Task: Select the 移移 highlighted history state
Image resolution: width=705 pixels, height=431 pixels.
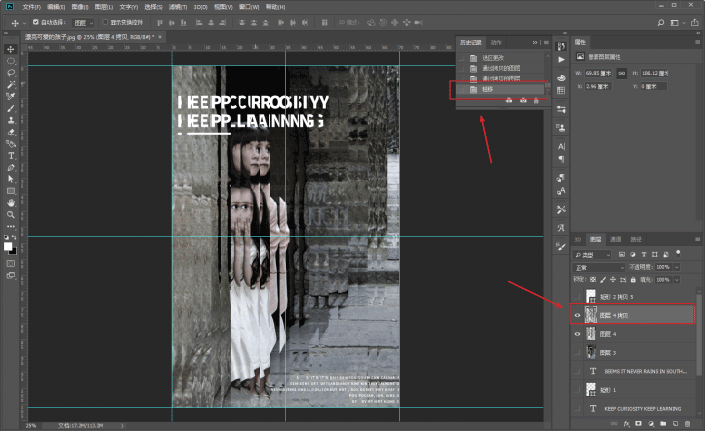Action: 500,89
